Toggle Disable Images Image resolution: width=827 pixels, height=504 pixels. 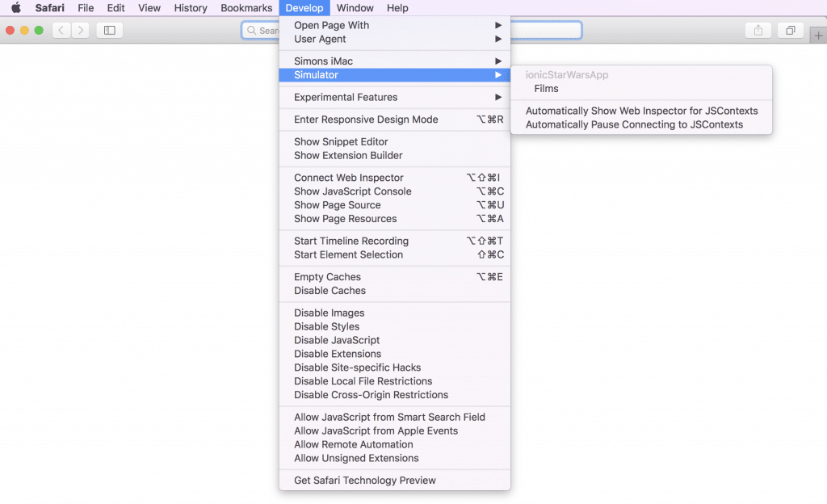(x=394, y=312)
